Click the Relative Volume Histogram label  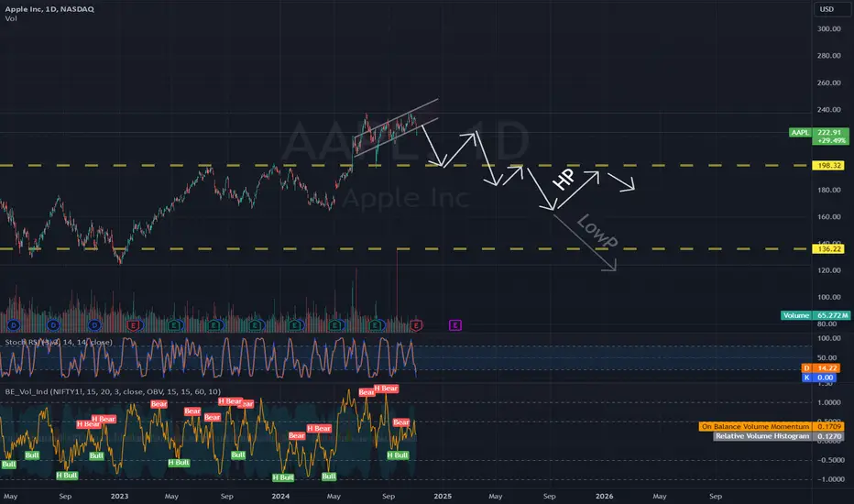(x=762, y=436)
